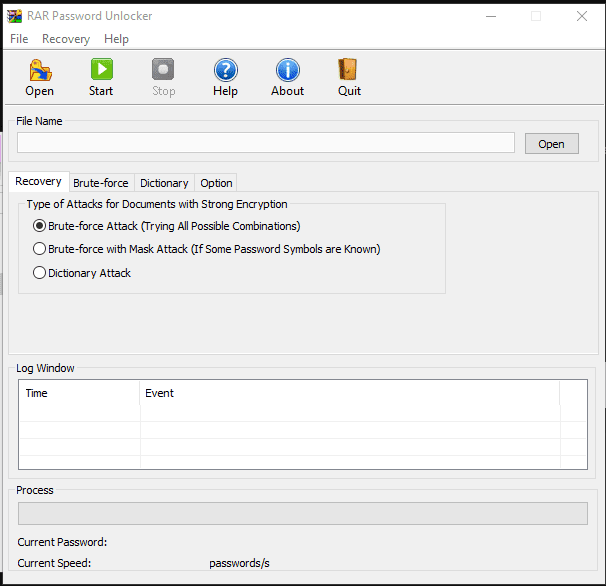The width and height of the screenshot is (606, 586).
Task: Open Help via question mark icon
Action: pos(225,71)
